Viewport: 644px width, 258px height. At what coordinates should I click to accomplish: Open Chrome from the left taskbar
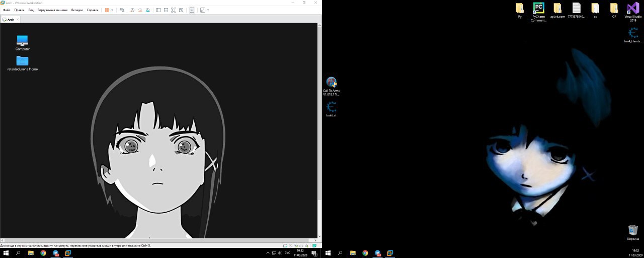[x=43, y=253]
